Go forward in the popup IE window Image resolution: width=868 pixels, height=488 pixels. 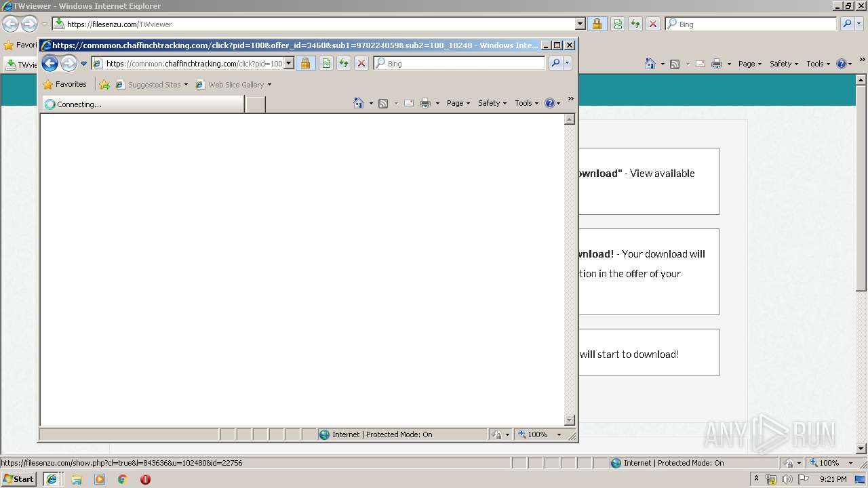click(68, 64)
